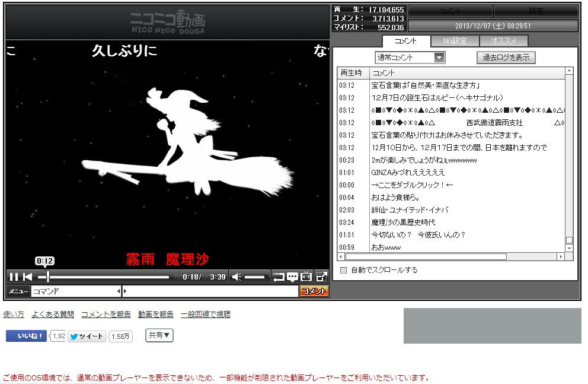Click comment list scroll down arrow
Viewport: 588px width, 384px height.
(569, 249)
